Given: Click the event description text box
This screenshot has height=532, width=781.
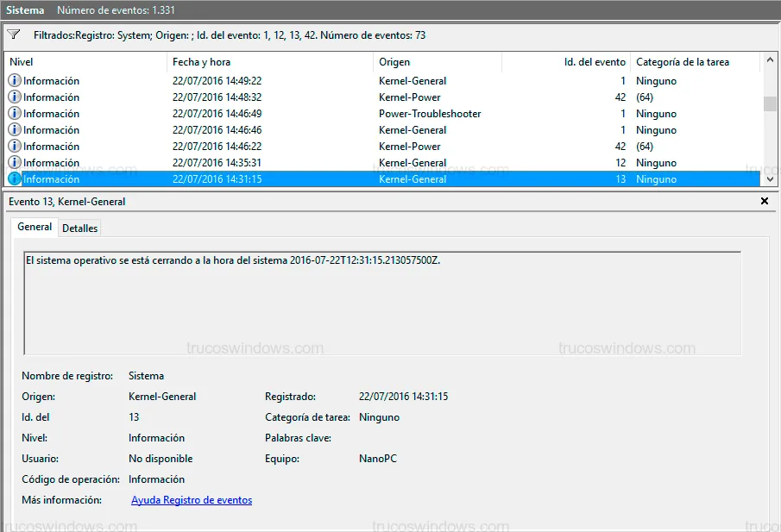Looking at the screenshot, I should [x=382, y=303].
